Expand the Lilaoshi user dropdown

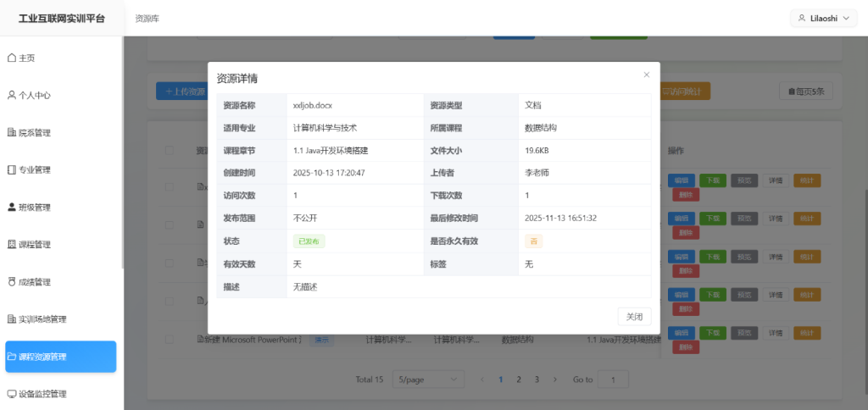[x=823, y=18]
